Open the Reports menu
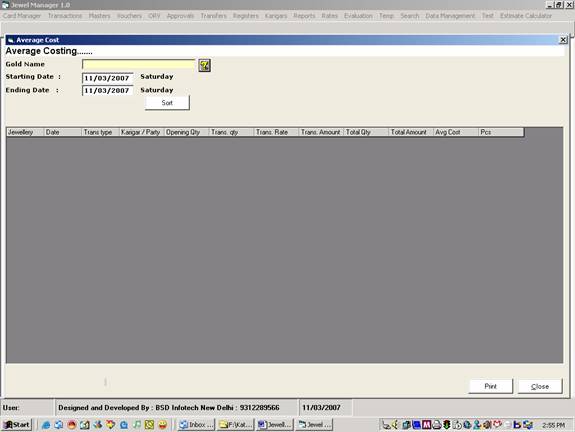The width and height of the screenshot is (575, 432). (x=304, y=16)
